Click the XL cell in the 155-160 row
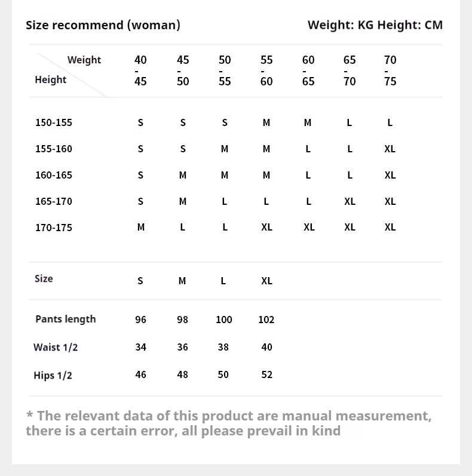Viewport: 472px width, 476px height. (390, 149)
